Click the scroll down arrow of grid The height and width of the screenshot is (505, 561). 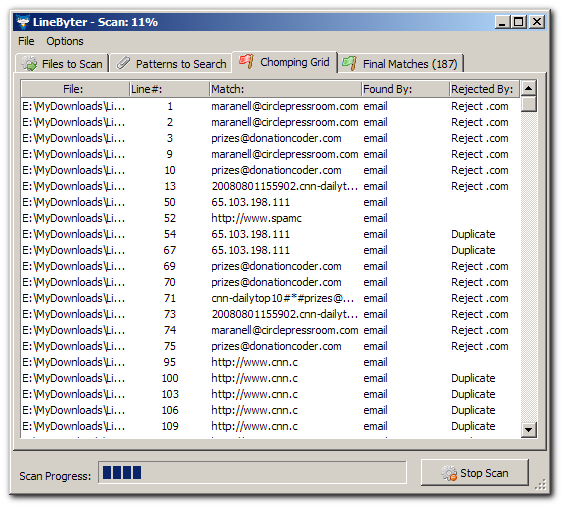click(528, 429)
